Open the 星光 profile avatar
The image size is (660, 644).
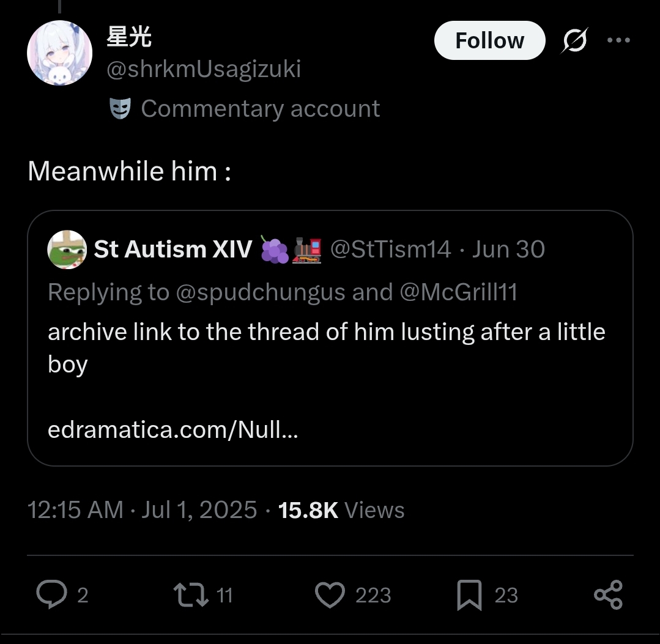point(59,53)
